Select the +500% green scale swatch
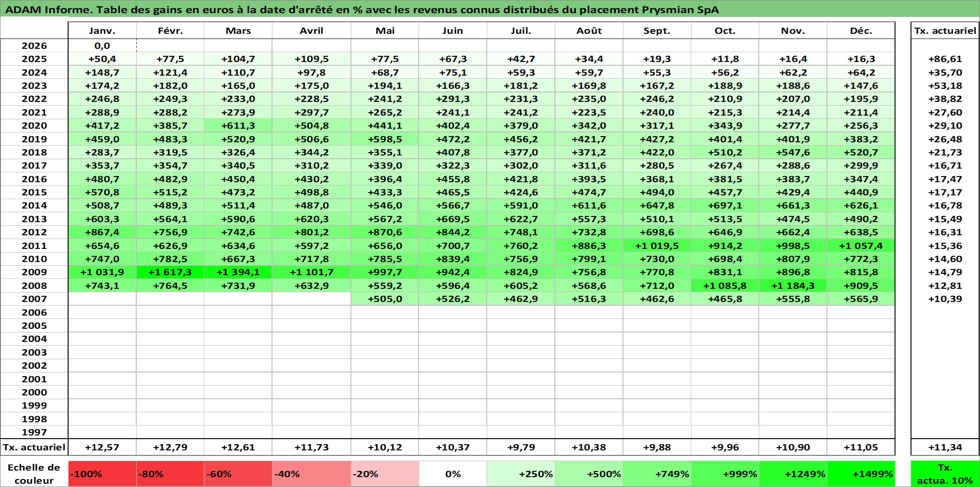Image resolution: width=980 pixels, height=487 pixels. 589,474
